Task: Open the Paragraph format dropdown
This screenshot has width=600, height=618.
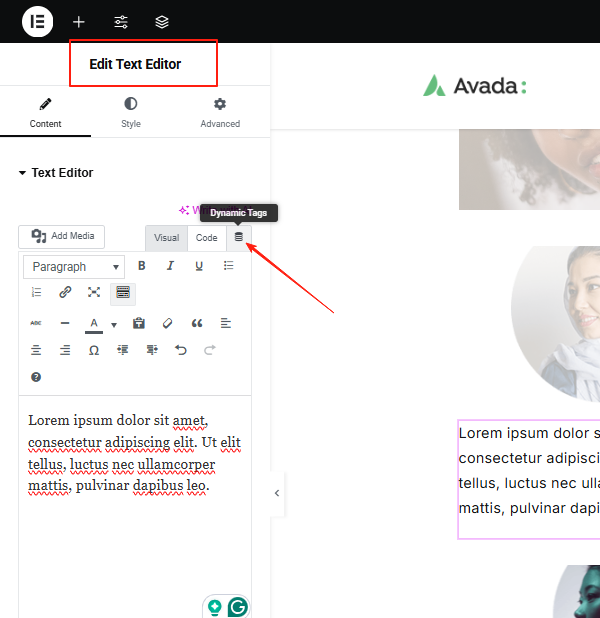Action: tap(74, 267)
